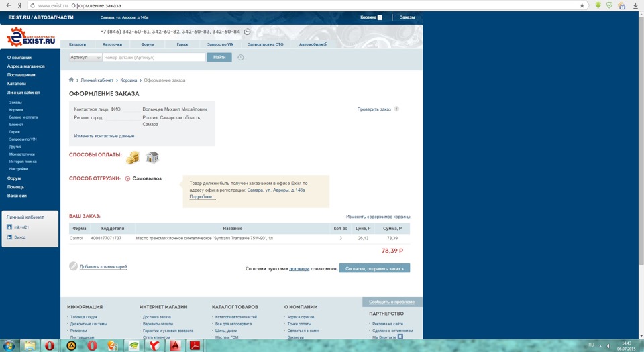Open the Yandex Browser taskbar icon
The height and width of the screenshot is (352, 644).
click(154, 346)
